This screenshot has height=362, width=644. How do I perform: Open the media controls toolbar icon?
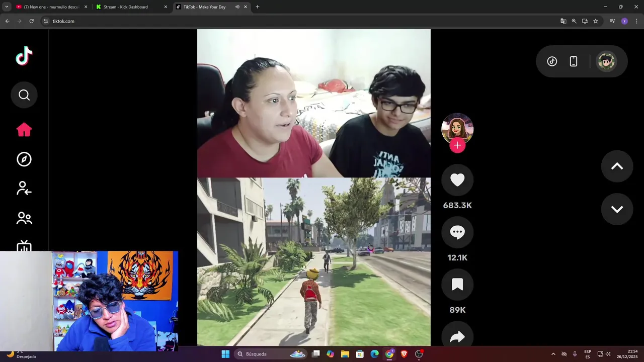[x=612, y=21]
